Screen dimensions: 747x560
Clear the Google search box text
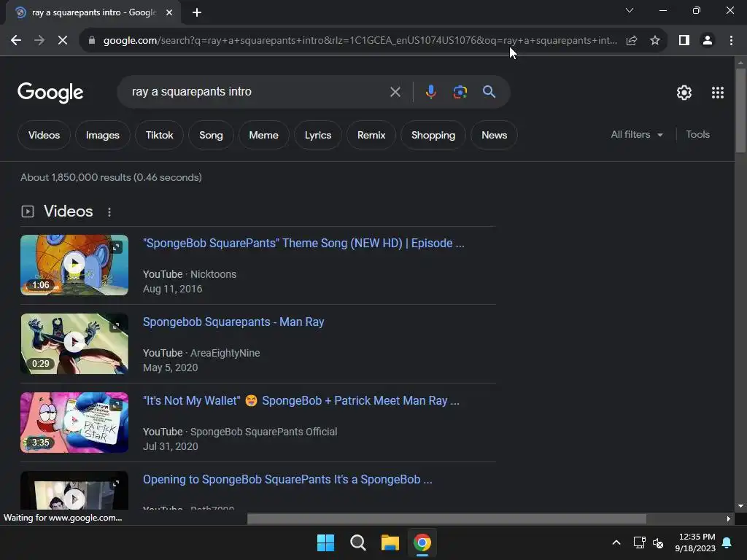[395, 92]
